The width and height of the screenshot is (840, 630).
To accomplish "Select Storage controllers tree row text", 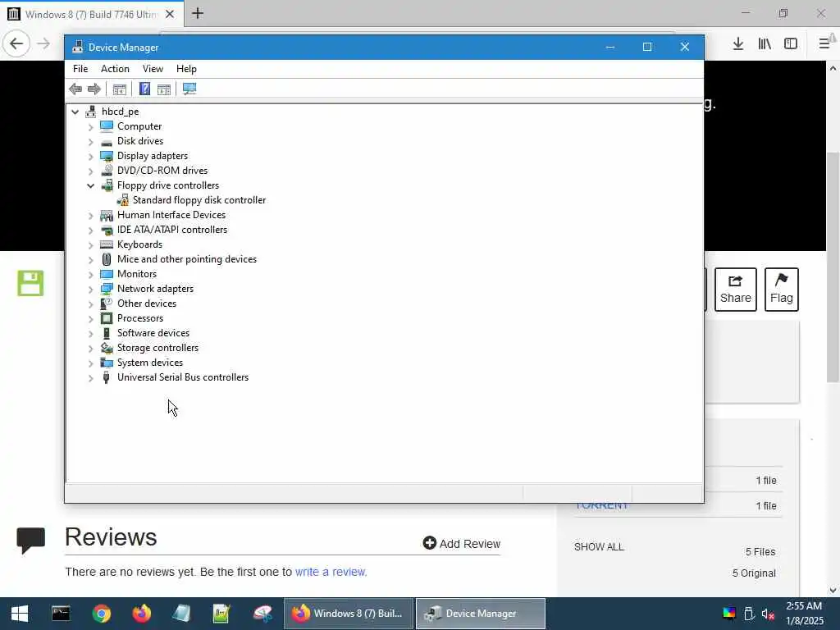I will pyautogui.click(x=158, y=348).
